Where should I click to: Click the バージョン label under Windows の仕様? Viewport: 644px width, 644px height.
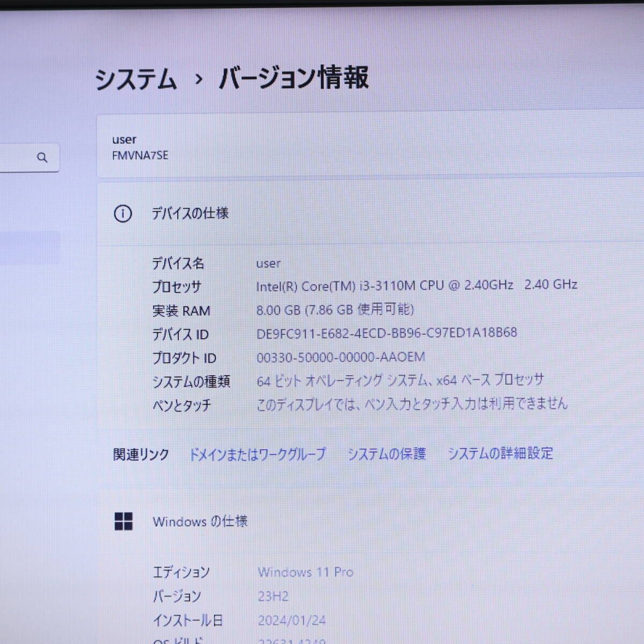coord(177,596)
